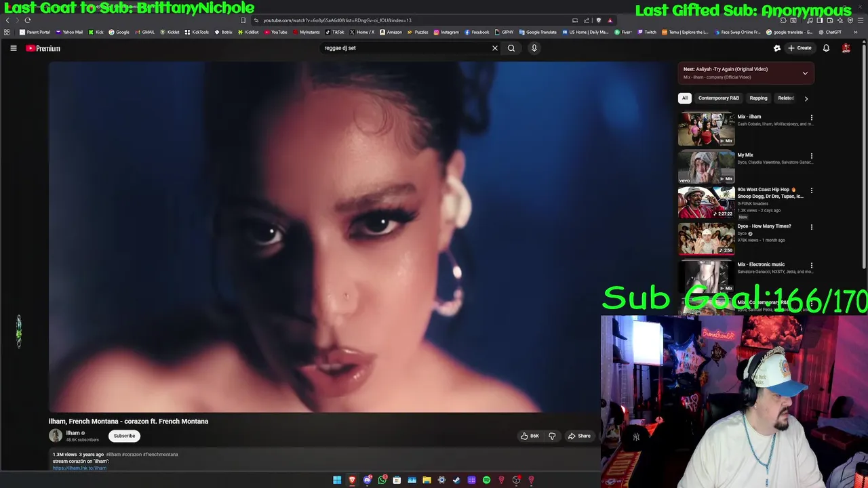
Task: Open the ilham channel name link
Action: (73, 433)
